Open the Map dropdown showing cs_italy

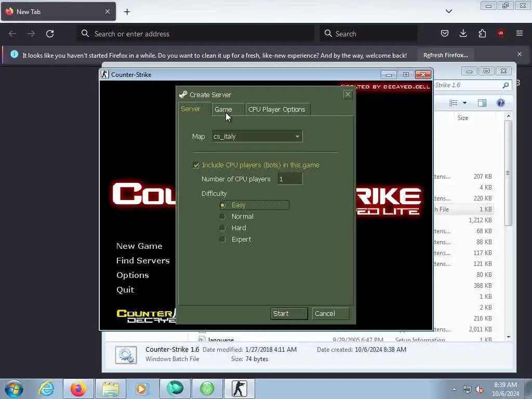257,137
